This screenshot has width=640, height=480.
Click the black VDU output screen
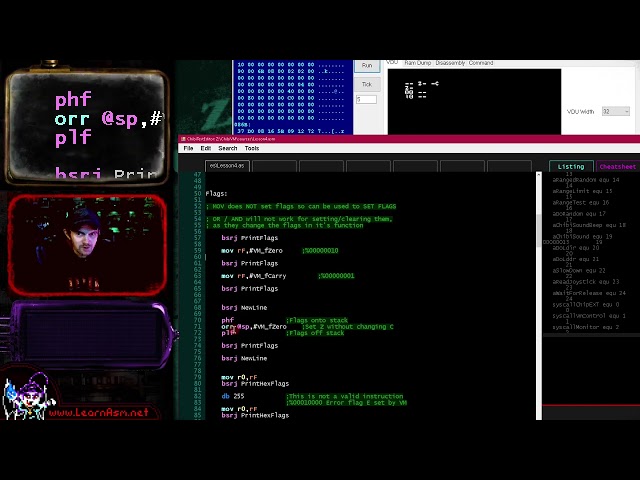point(474,102)
